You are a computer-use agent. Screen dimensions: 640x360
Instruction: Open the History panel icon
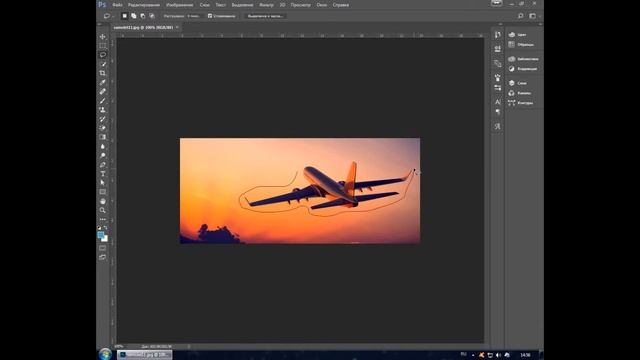498,35
